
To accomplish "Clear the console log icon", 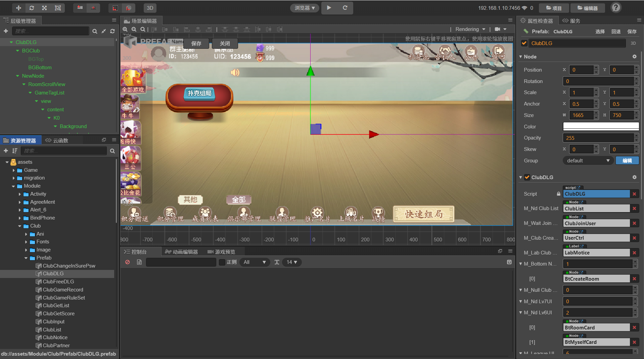I will 128,262.
